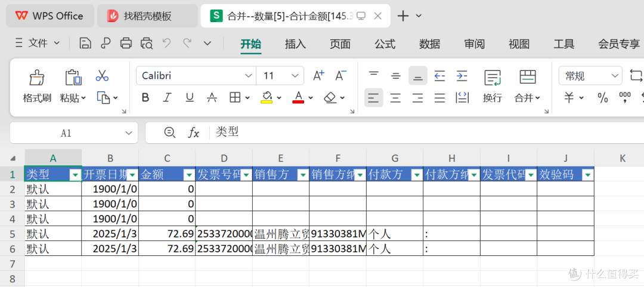Increase the indent
The image size is (644, 287).
click(462, 76)
